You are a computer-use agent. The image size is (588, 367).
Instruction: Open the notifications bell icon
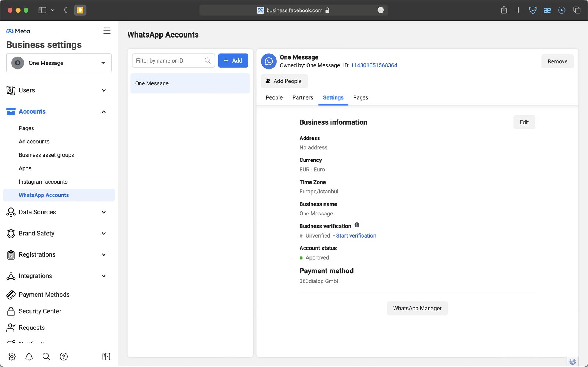point(29,356)
